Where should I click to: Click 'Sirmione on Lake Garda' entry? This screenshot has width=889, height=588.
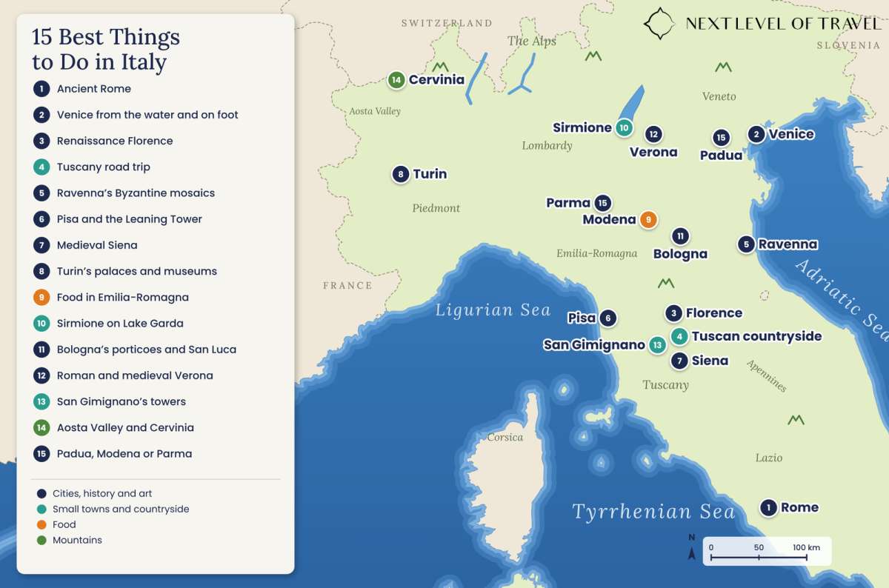click(120, 323)
